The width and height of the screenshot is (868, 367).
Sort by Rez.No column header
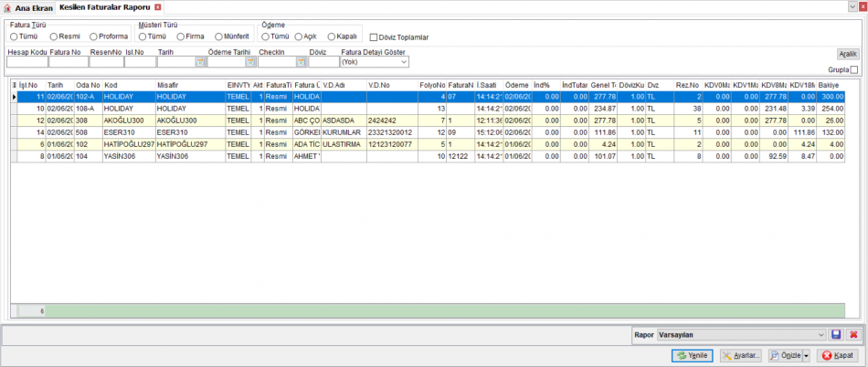[x=689, y=85]
